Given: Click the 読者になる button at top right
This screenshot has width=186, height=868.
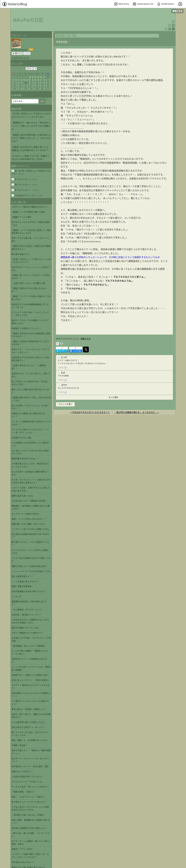Looking at the screenshot, I should click(177, 11).
